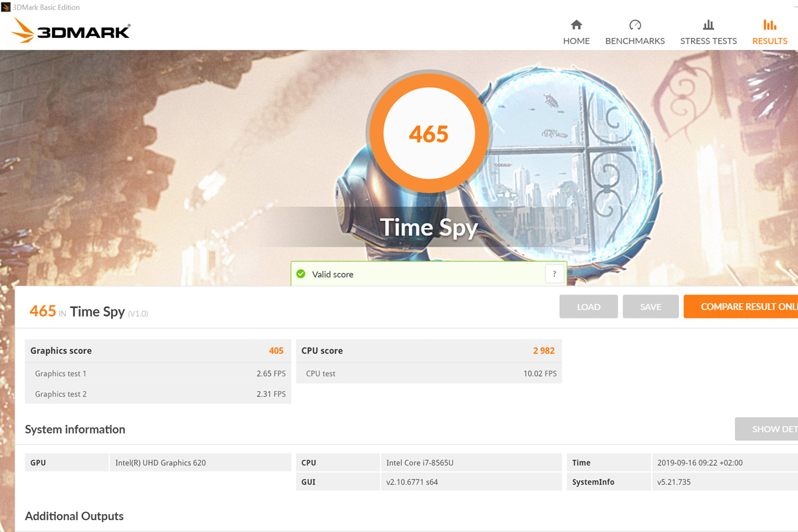The image size is (798, 532).
Task: Click the CPU score value 2 982
Action: point(543,350)
